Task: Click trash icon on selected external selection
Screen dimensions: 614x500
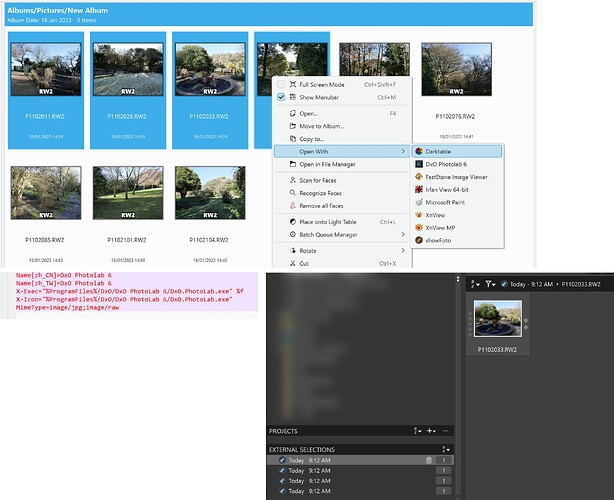Action: tap(429, 460)
